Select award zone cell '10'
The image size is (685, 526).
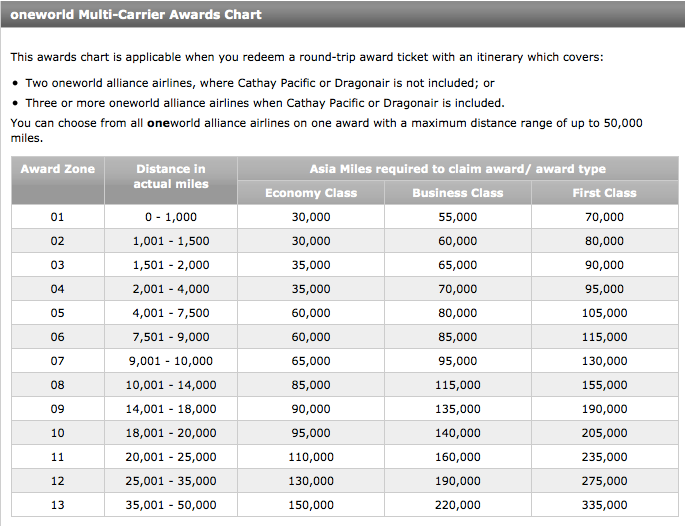point(57,433)
